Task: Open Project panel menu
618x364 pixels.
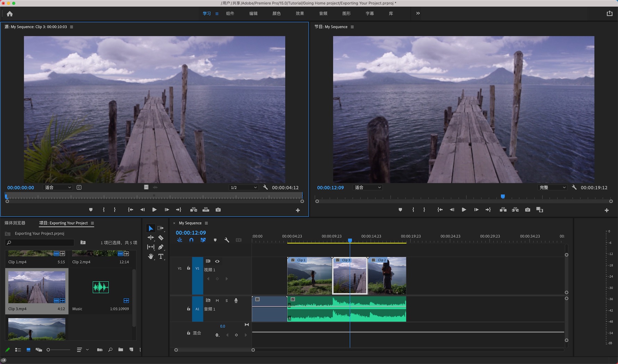Action: (92, 223)
